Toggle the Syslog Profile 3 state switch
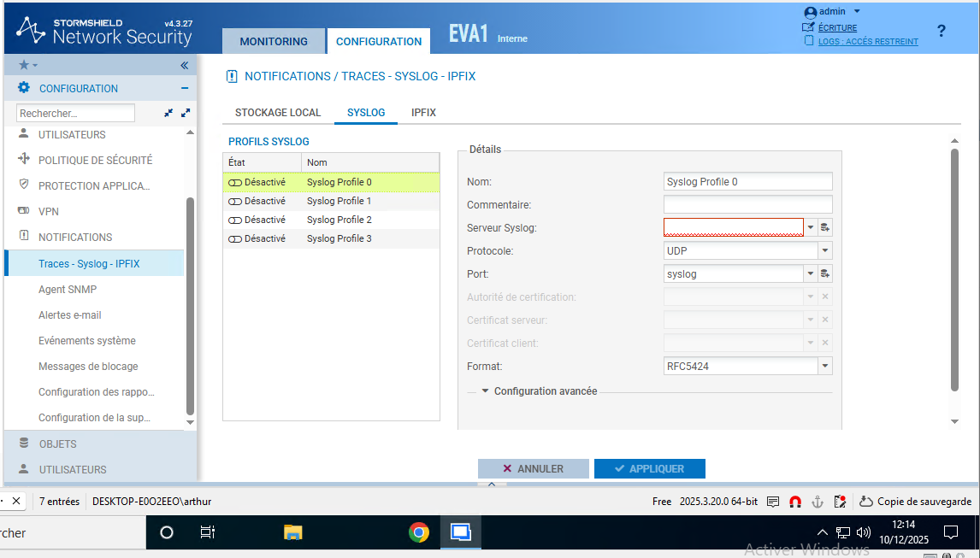 [x=235, y=239]
